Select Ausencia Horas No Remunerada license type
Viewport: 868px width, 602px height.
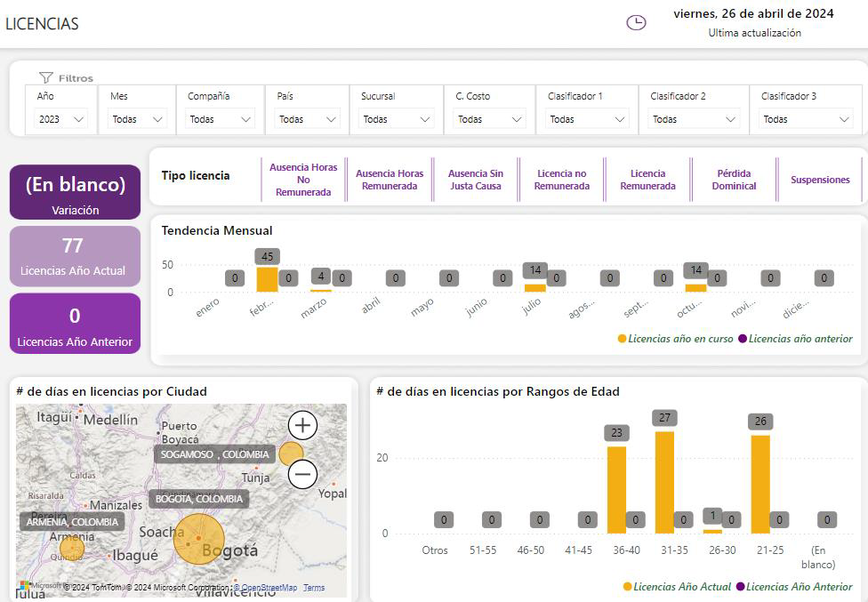coord(303,180)
